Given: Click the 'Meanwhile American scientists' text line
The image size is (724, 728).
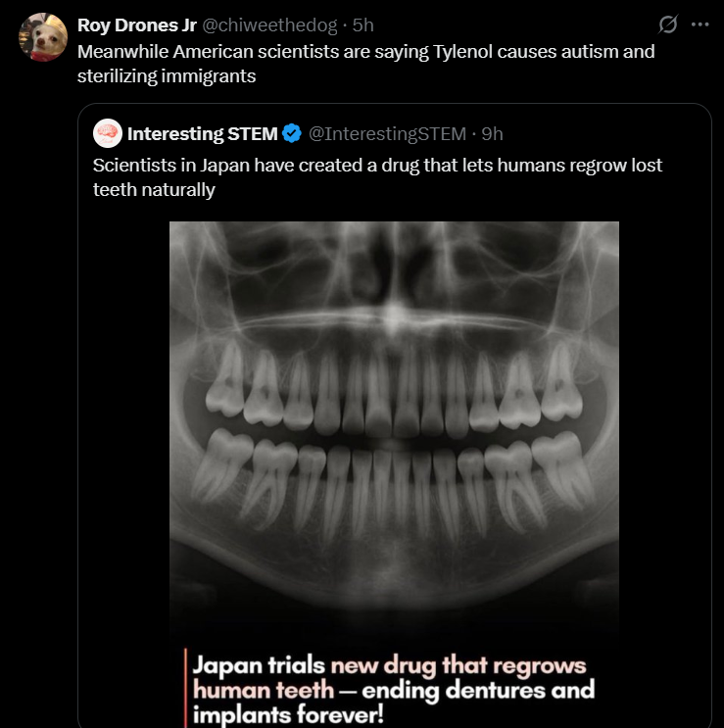Looking at the screenshot, I should click(365, 52).
